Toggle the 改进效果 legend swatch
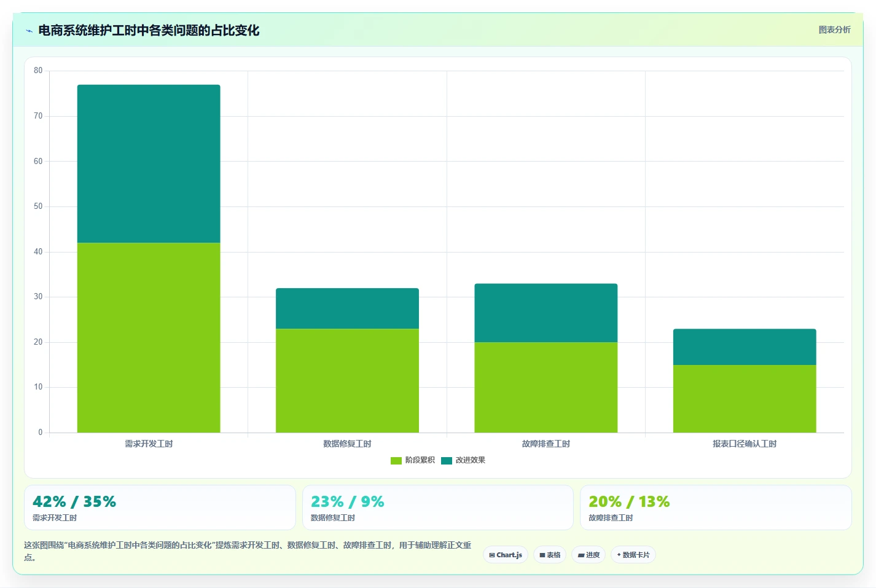This screenshot has height=588, width=876. [446, 460]
